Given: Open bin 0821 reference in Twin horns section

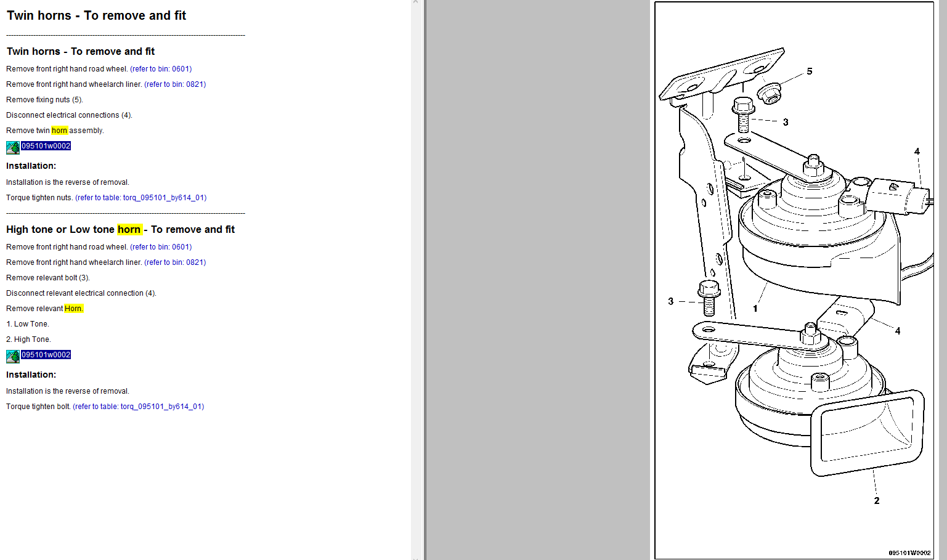Looking at the screenshot, I should click(175, 84).
